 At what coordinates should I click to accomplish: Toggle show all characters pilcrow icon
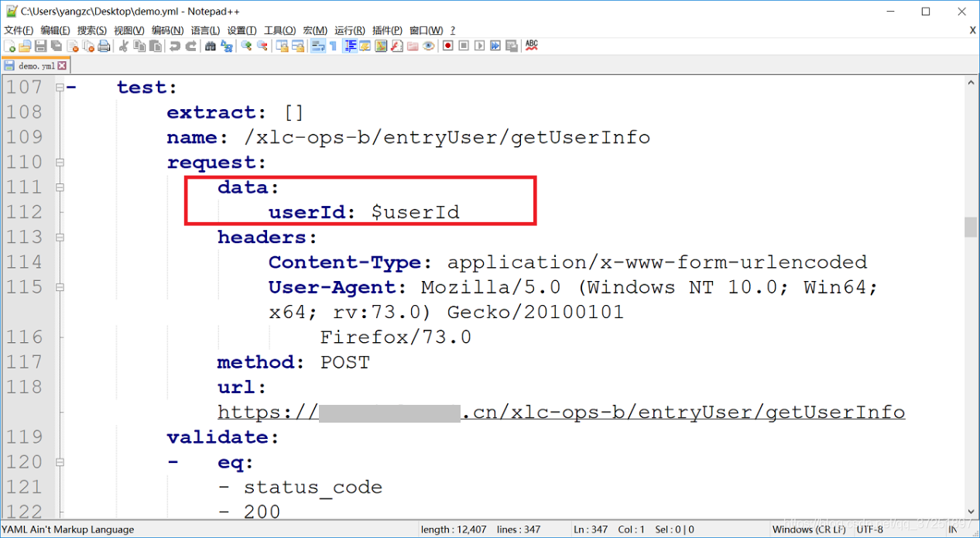(334, 46)
